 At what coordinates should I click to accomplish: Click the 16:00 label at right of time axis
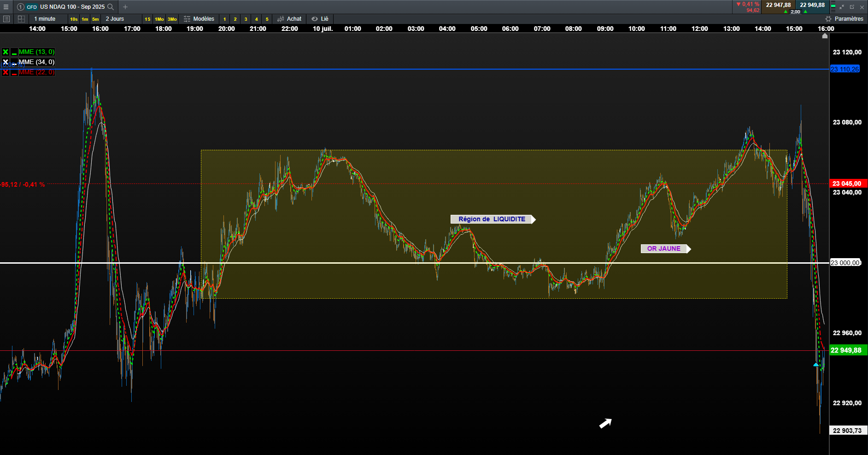[826, 29]
